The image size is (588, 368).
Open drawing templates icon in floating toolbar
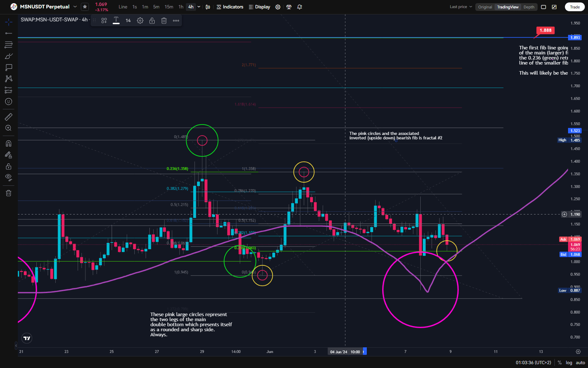click(x=104, y=21)
